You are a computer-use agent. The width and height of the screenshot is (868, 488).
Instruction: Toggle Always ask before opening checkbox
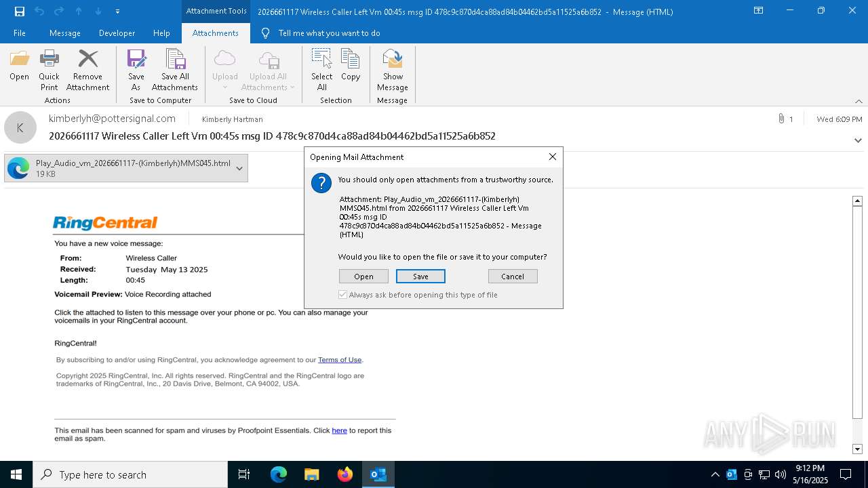(x=343, y=295)
